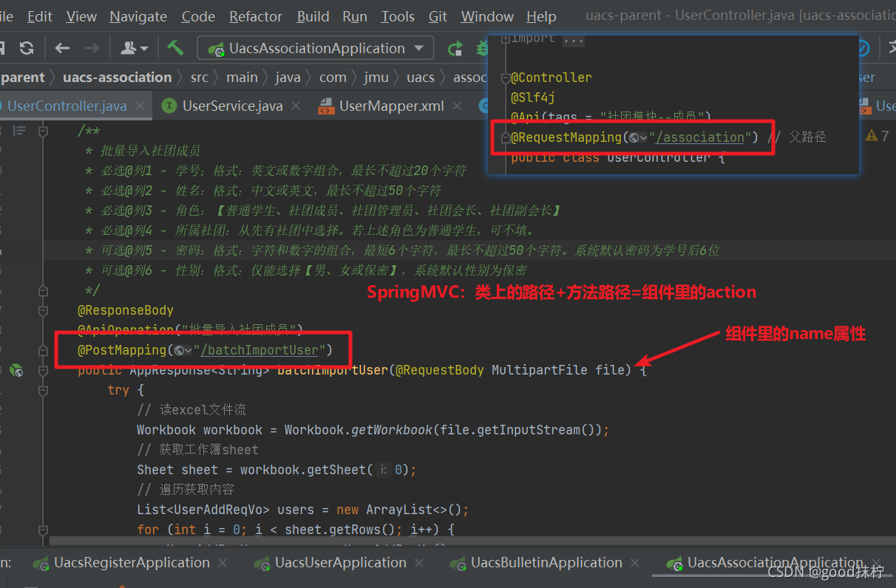
Task: Click the @ResponseBody annotation
Action: click(x=126, y=310)
